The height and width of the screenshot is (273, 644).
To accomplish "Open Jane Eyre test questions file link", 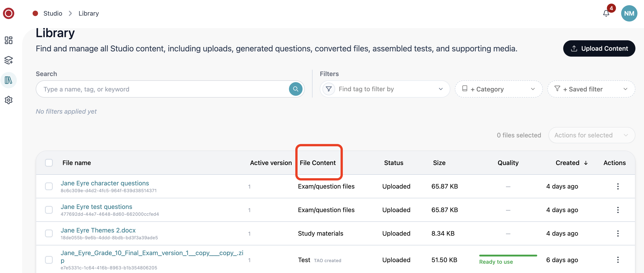I will click(x=96, y=207).
